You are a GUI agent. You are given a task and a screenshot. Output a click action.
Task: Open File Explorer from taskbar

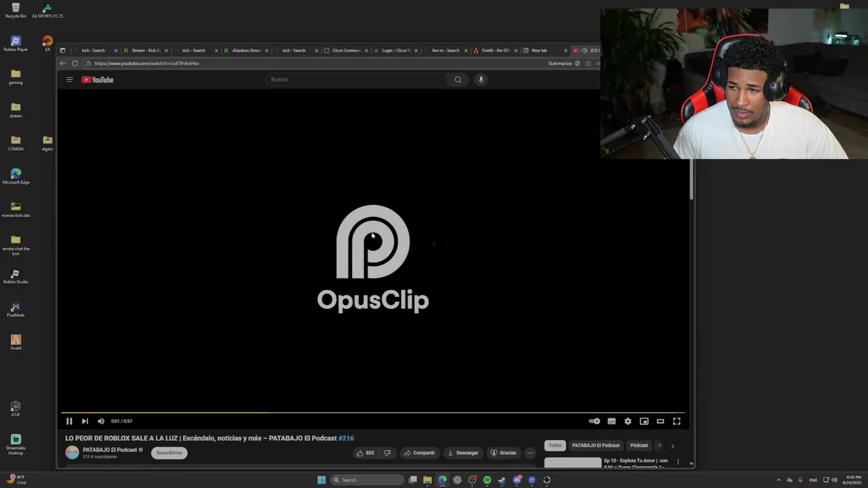pyautogui.click(x=427, y=480)
